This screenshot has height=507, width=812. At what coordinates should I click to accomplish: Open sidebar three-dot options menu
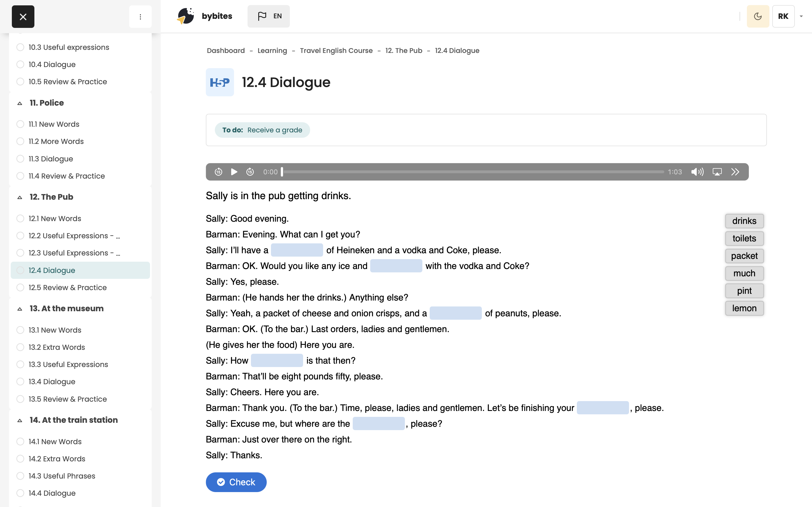(140, 16)
